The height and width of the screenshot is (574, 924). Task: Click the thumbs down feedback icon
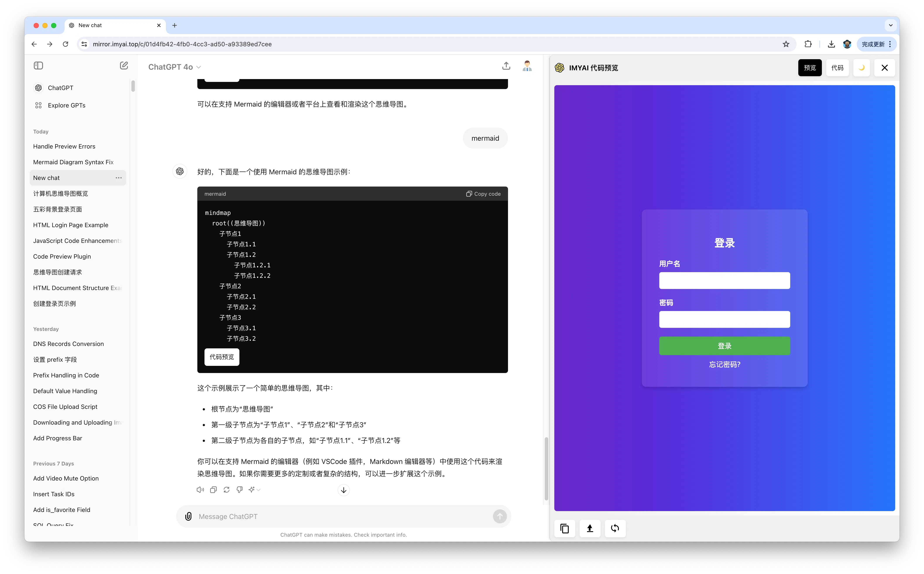pos(240,490)
